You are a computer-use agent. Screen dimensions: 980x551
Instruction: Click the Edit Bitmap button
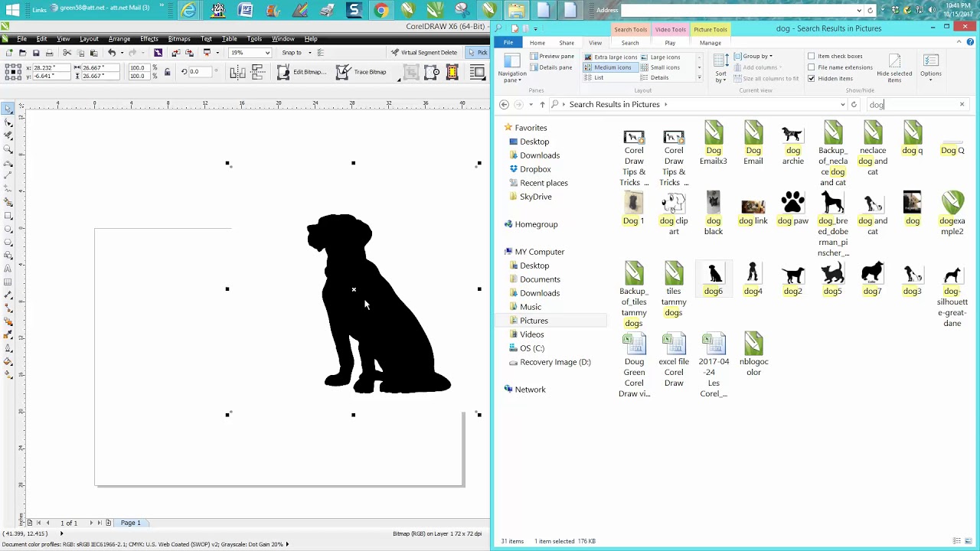tap(301, 72)
